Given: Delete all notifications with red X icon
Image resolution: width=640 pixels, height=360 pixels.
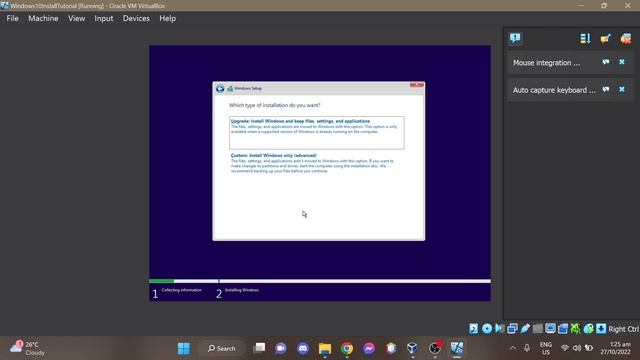Looking at the screenshot, I should click(x=625, y=38).
